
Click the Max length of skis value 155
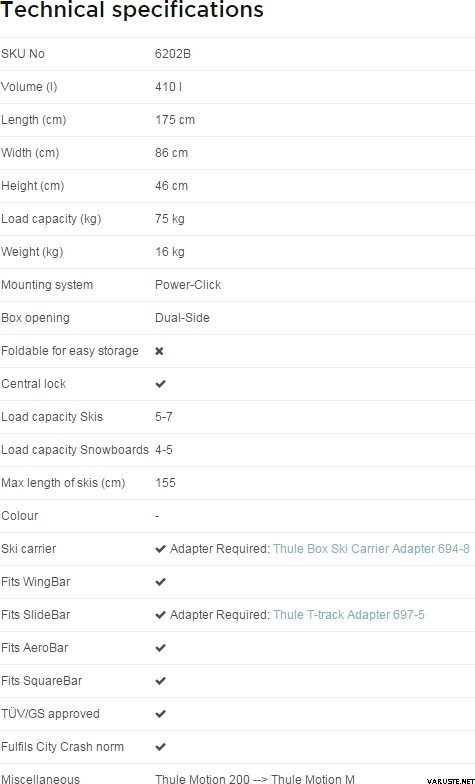pyautogui.click(x=166, y=483)
